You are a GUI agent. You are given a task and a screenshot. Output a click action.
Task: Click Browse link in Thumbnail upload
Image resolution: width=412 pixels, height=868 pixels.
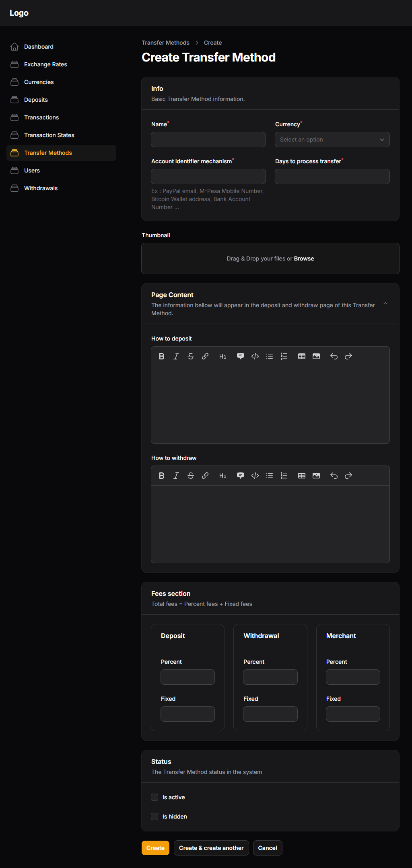pos(304,259)
